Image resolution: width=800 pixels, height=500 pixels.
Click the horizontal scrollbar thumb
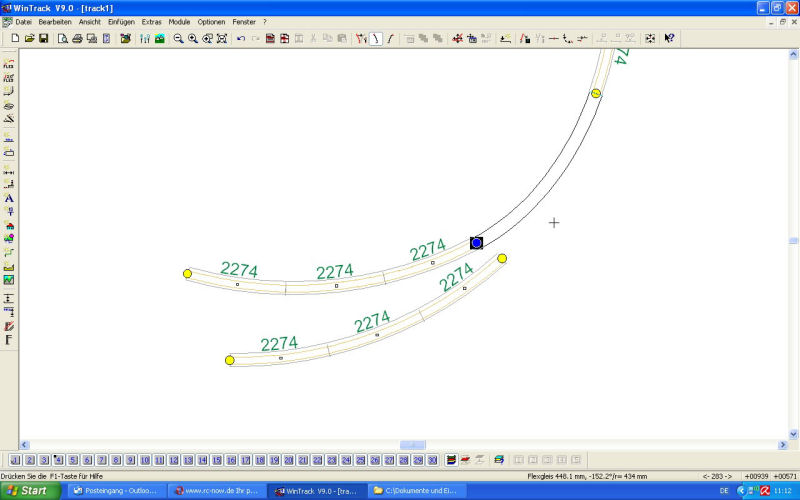coord(412,445)
